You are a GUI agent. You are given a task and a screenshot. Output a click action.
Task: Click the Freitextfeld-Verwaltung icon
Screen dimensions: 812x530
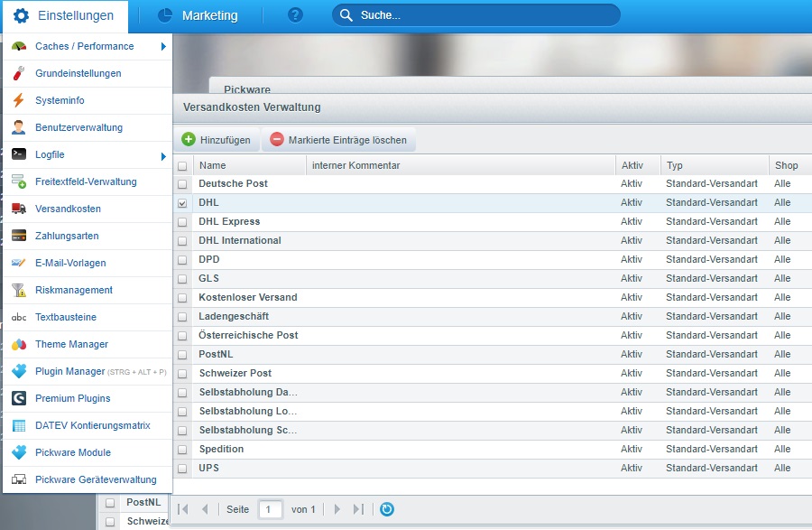(19, 181)
